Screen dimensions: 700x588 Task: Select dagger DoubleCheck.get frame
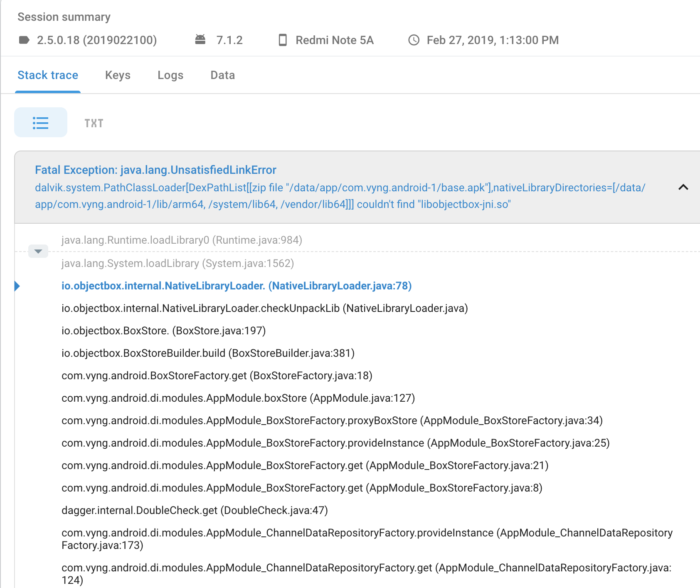[195, 511]
